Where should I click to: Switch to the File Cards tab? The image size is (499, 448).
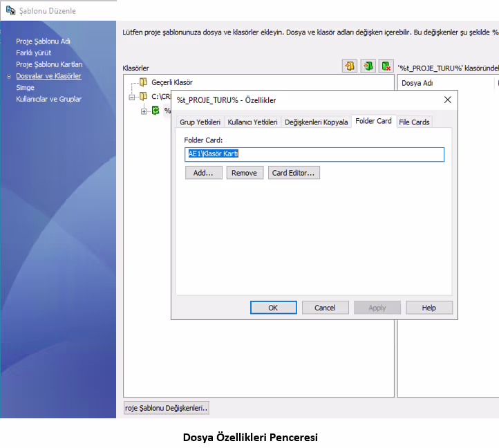(414, 122)
